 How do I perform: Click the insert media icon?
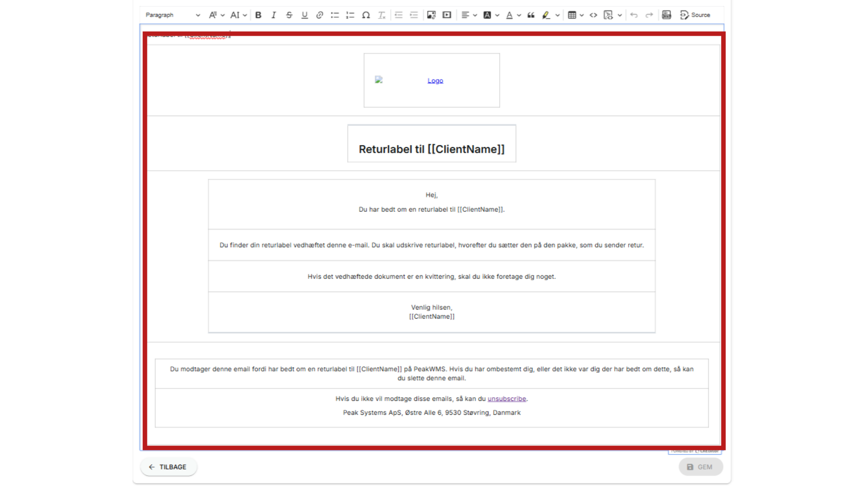click(x=447, y=15)
